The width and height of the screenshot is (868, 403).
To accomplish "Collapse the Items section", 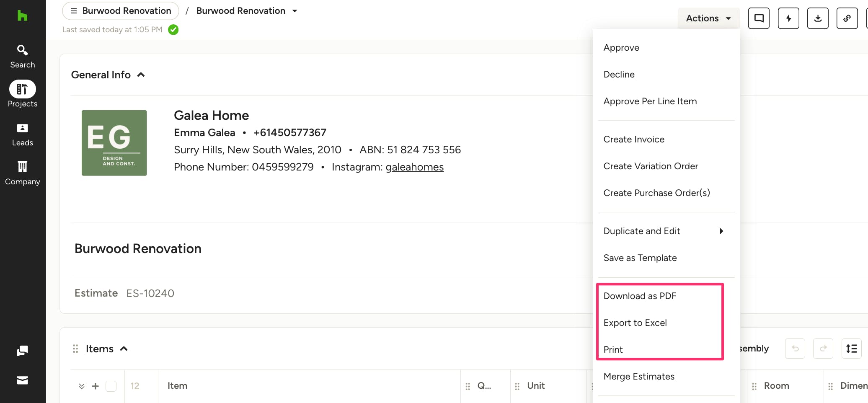I will tap(124, 349).
